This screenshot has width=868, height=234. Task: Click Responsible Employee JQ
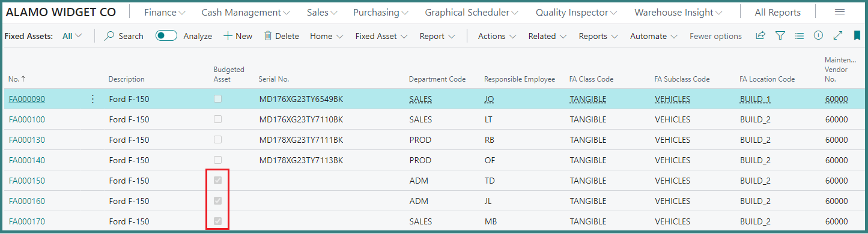click(x=489, y=99)
